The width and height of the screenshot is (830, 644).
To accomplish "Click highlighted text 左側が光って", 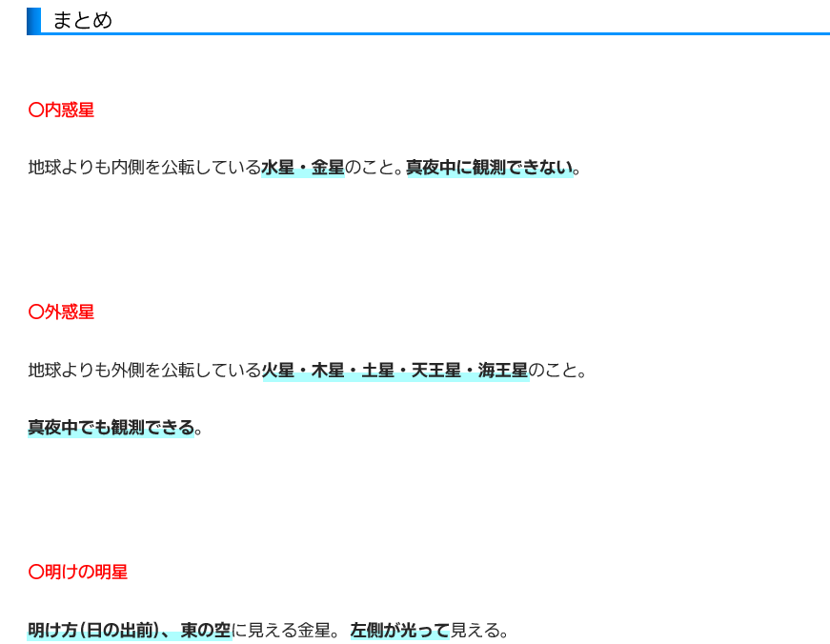I will (x=399, y=631).
